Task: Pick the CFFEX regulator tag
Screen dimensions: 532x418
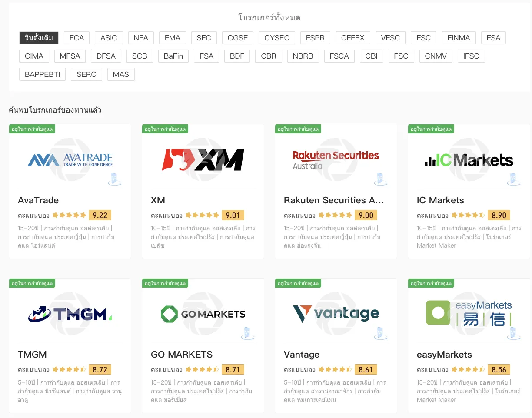Action: (353, 38)
